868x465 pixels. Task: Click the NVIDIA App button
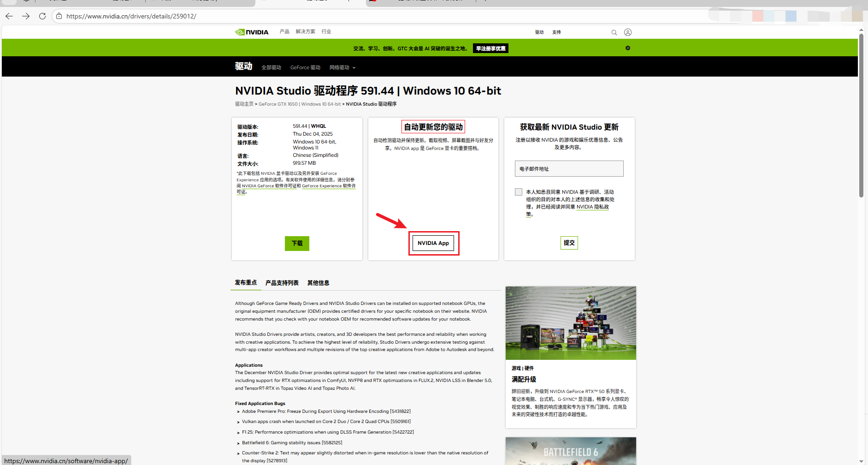point(433,243)
